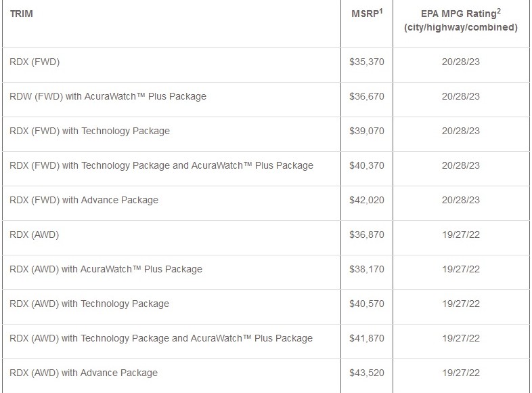
Task: Click the $43,520 MSRP value
Action: pos(366,373)
